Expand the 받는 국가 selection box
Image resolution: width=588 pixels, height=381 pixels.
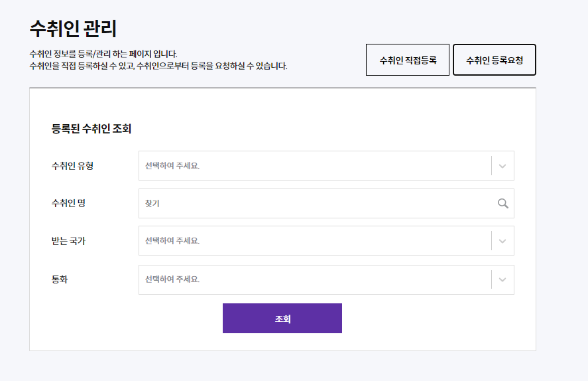tap(326, 240)
